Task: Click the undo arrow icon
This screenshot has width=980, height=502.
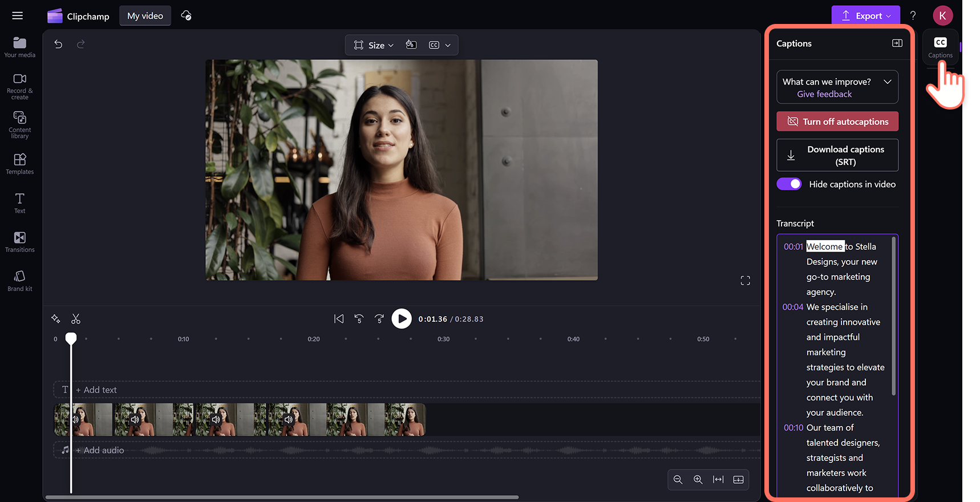Action: point(58,44)
